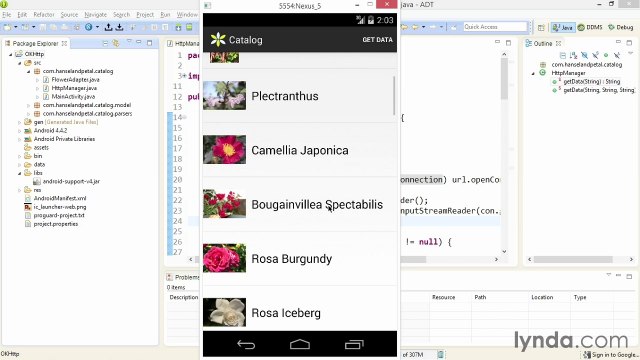
Task: Open the Outline view menu triangle
Action: point(631,54)
